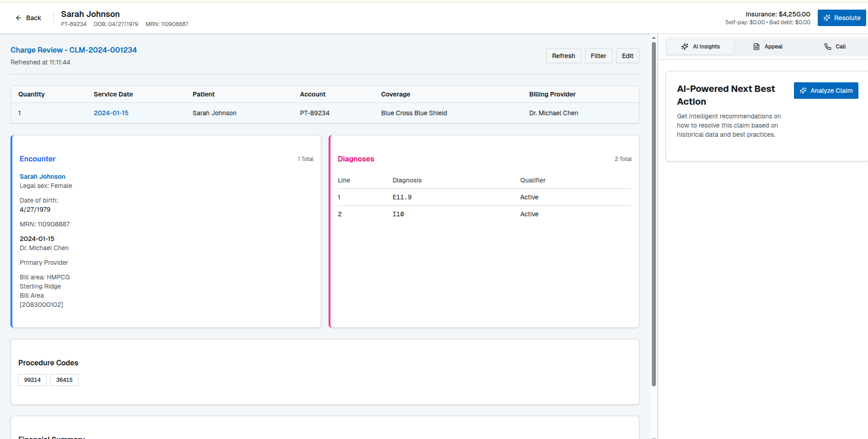
Task: Click the MRN: 110908887 text in Encounter
Action: tap(45, 224)
